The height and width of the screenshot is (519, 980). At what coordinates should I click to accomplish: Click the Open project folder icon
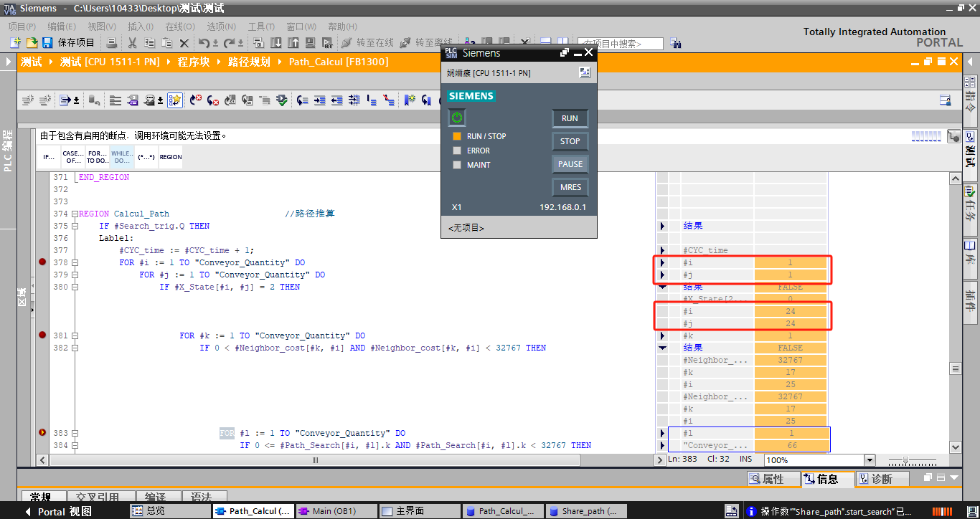pyautogui.click(x=32, y=43)
